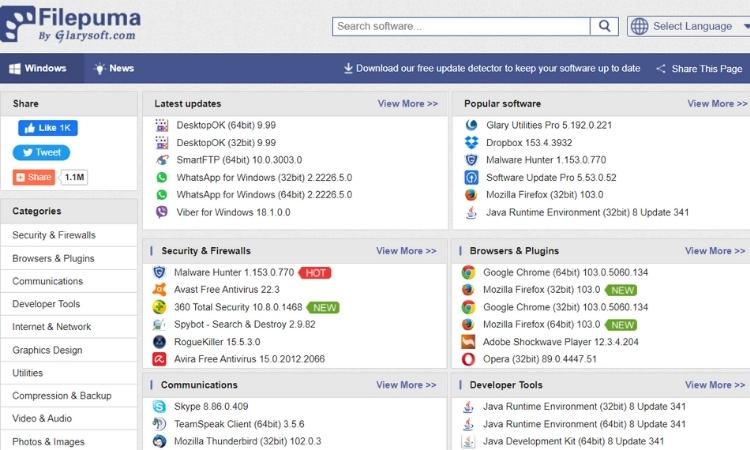Click the download update detector link
Viewport: 750px width, 450px height.
click(x=492, y=68)
